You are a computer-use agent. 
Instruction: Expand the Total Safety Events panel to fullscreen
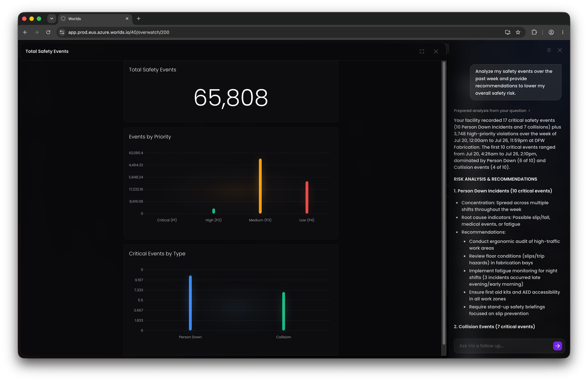422,51
